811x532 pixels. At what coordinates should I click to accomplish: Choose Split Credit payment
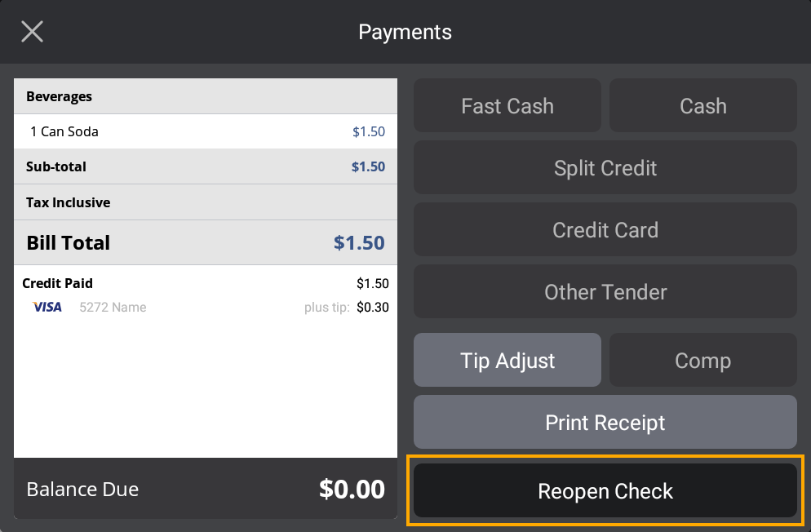pyautogui.click(x=605, y=168)
